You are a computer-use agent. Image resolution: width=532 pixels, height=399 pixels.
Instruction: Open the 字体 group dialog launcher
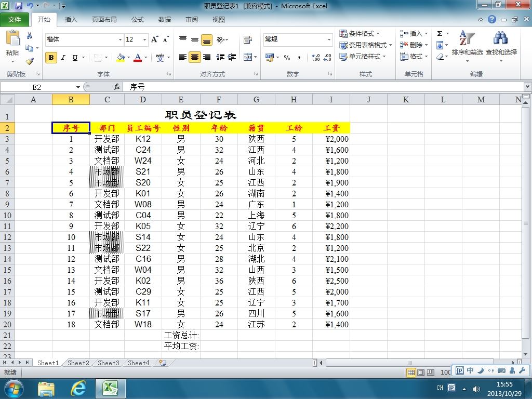point(169,74)
